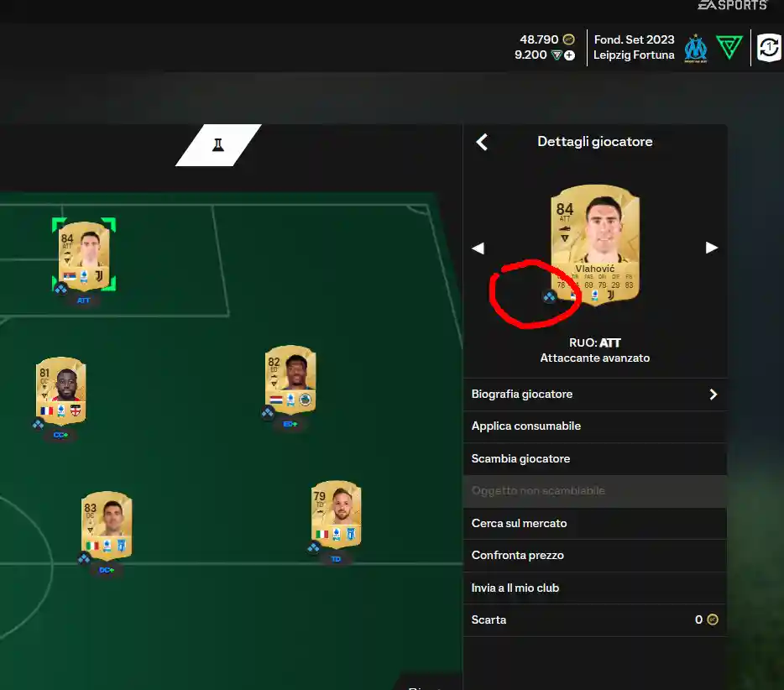Click chemistry icon beside Vlahović detail card
The image size is (784, 690).
point(550,297)
